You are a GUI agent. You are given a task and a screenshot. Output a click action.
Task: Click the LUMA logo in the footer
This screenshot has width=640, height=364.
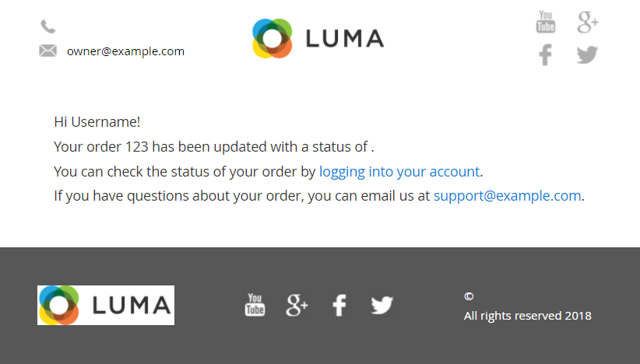coord(106,305)
